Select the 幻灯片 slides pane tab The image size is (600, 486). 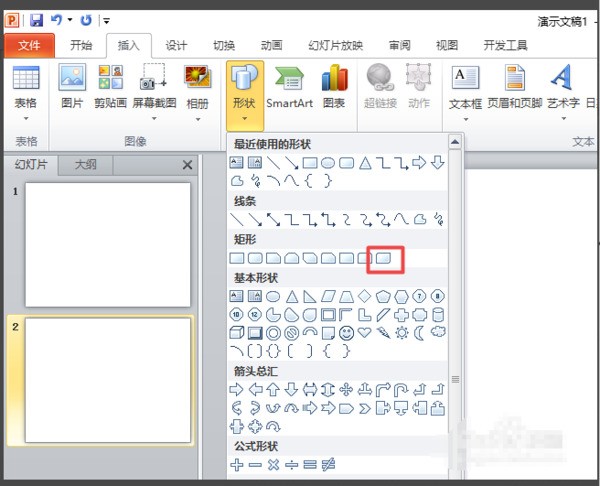pyautogui.click(x=31, y=165)
